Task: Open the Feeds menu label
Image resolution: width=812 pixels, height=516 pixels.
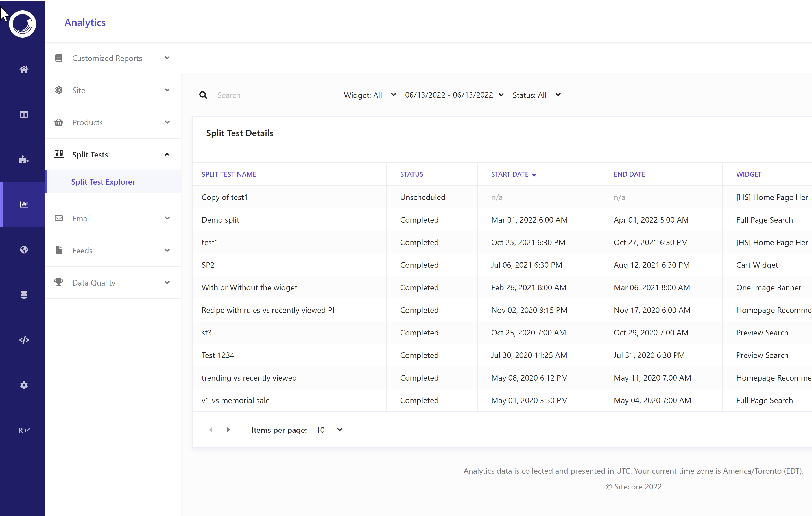Action: [82, 251]
